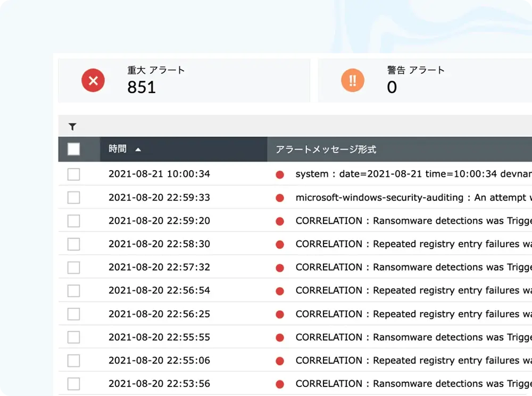Open Ransomware detections message at 22:55:55
The image size is (532, 396).
point(413,338)
